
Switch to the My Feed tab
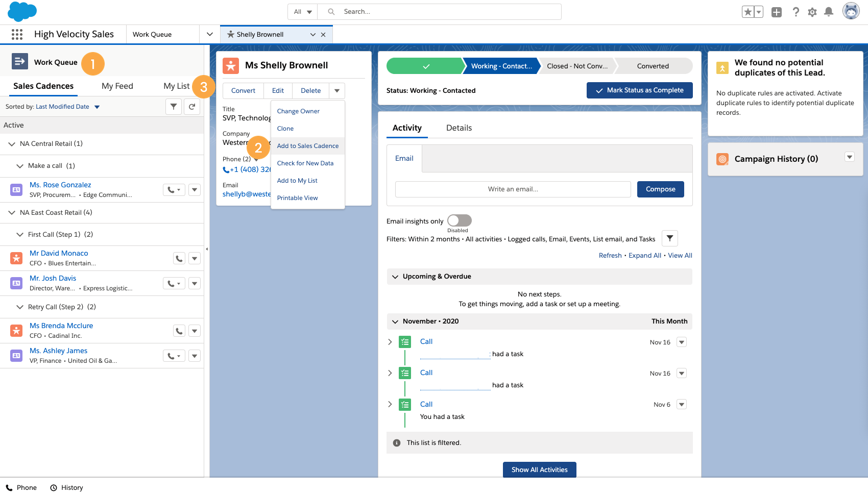117,86
